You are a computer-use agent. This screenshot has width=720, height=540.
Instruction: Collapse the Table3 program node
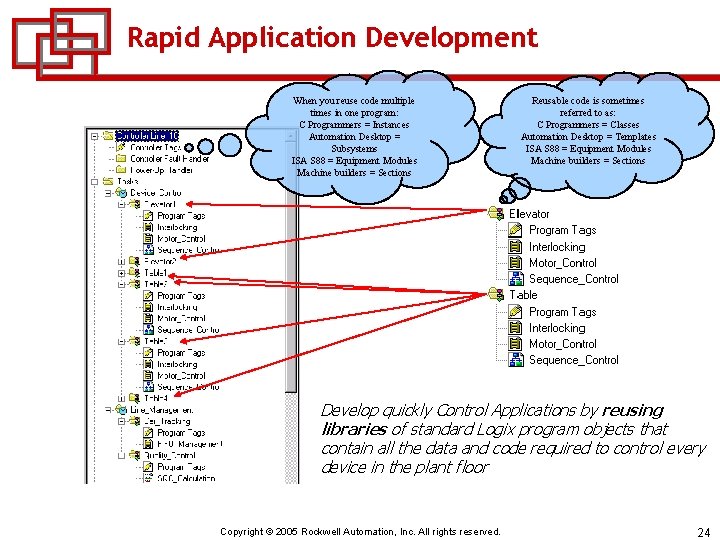click(121, 342)
